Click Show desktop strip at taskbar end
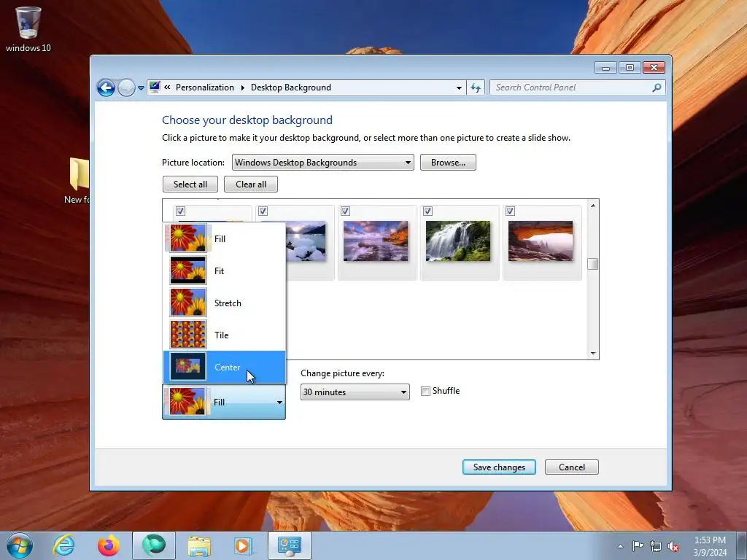 [x=742, y=545]
